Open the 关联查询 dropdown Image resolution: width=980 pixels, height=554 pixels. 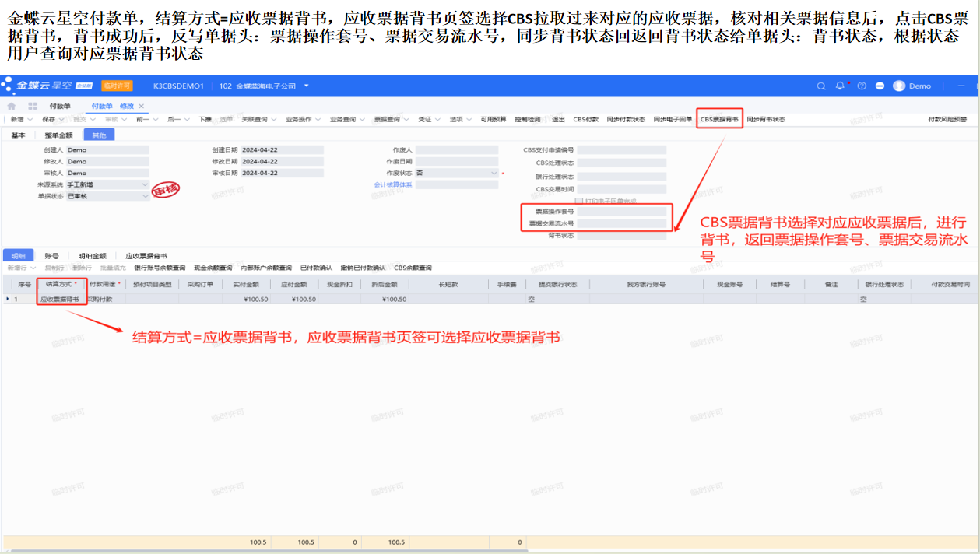coord(258,119)
